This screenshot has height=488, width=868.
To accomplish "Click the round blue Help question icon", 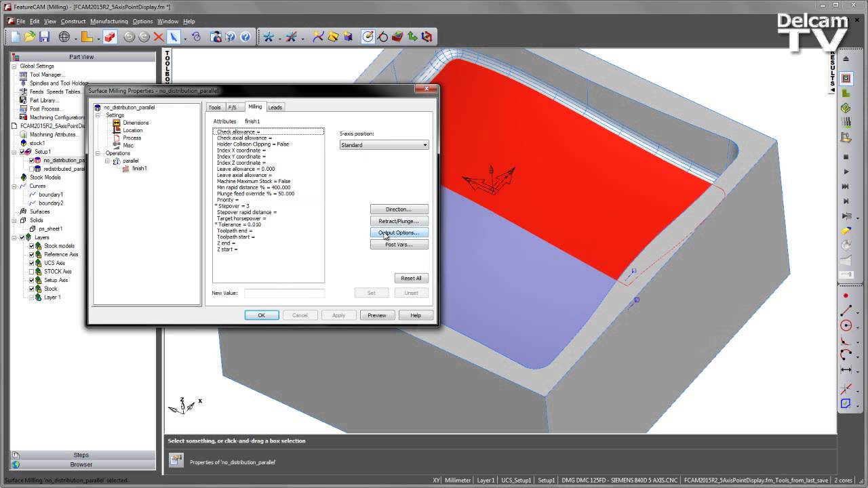I will tap(245, 37).
